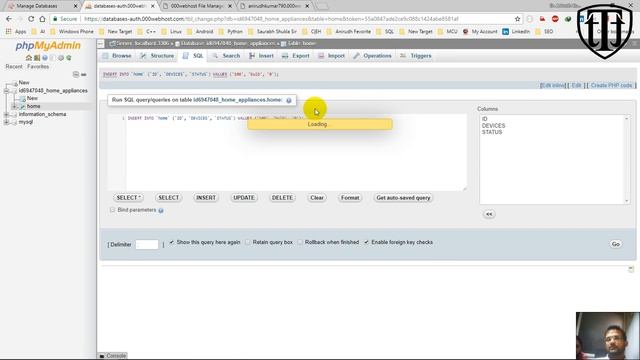Open navigation panel settings gear icon
The height and width of the screenshot is (360, 640).
(x=61, y=58)
